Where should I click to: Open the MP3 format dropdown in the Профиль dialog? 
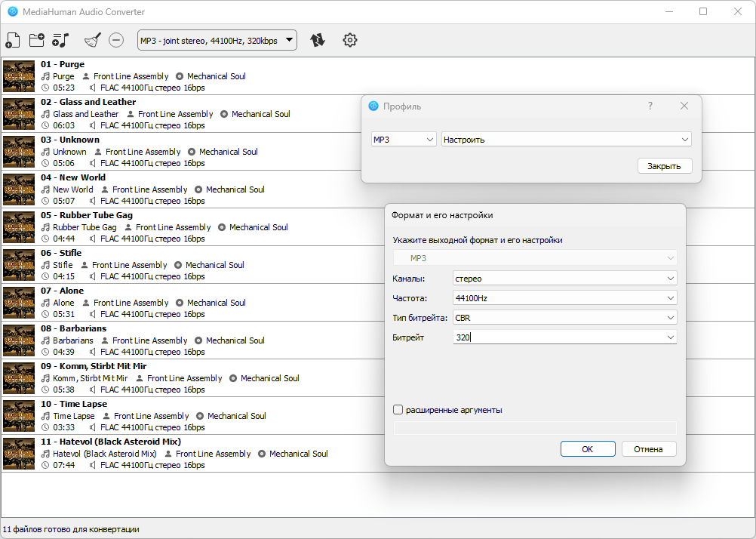point(404,140)
